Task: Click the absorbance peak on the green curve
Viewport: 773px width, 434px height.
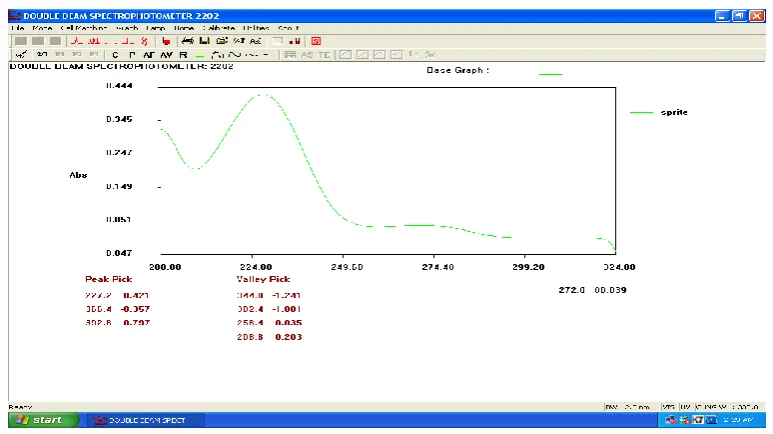Action: coord(262,95)
